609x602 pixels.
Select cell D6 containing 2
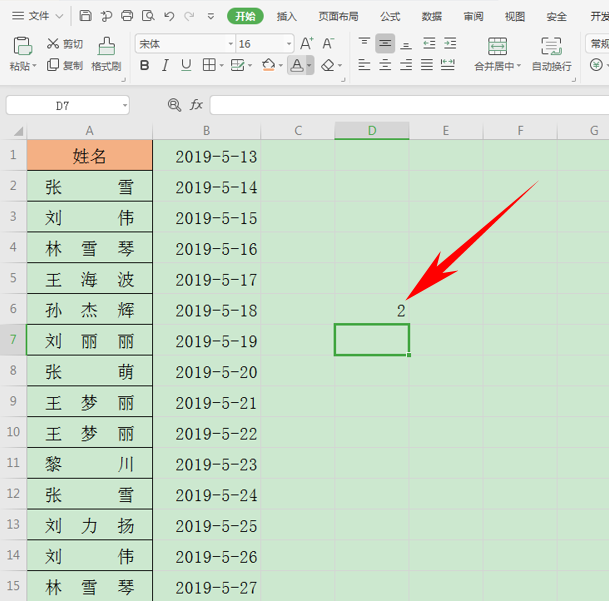[372, 310]
